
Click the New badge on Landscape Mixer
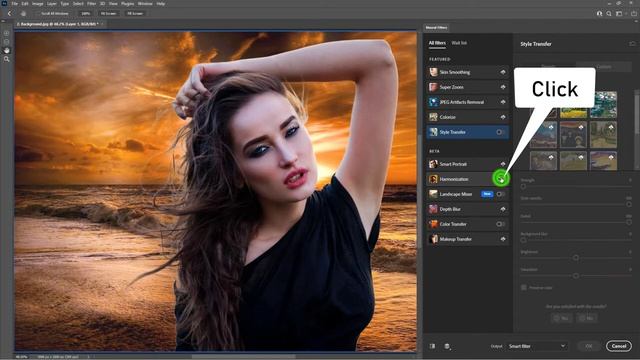(x=487, y=194)
